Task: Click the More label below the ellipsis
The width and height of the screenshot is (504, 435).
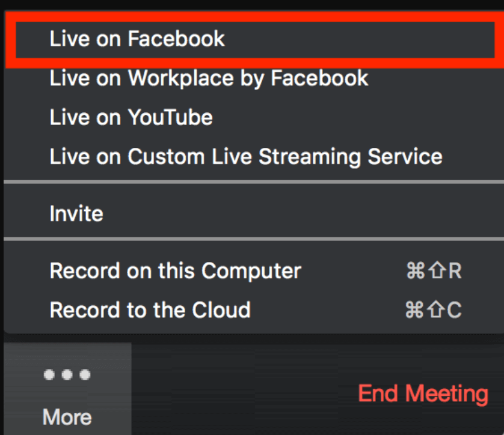Action: [67, 417]
